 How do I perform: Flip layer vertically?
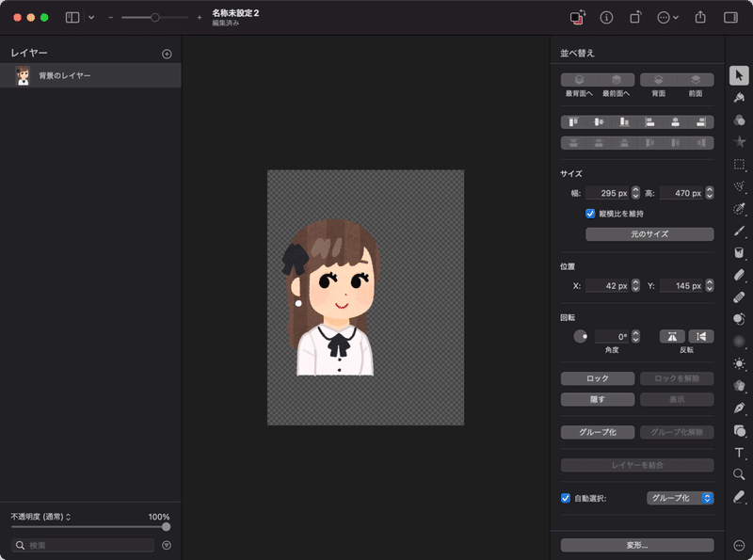click(x=701, y=336)
